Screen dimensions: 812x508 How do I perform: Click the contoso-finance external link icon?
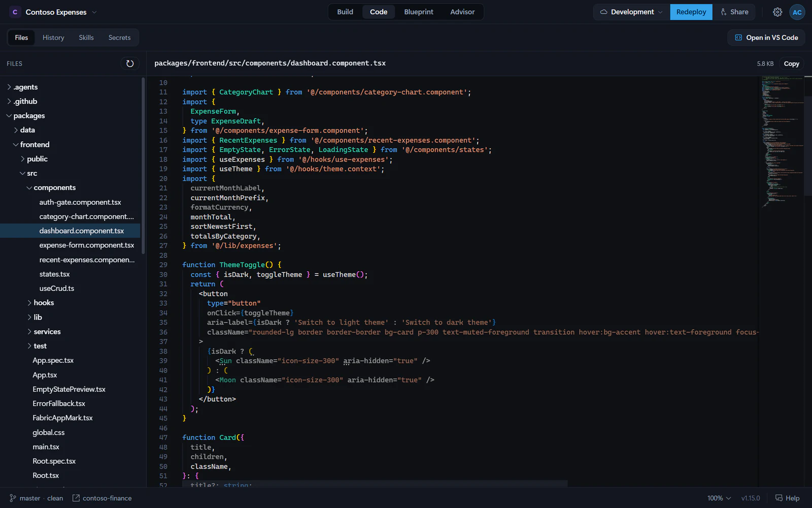(76, 498)
